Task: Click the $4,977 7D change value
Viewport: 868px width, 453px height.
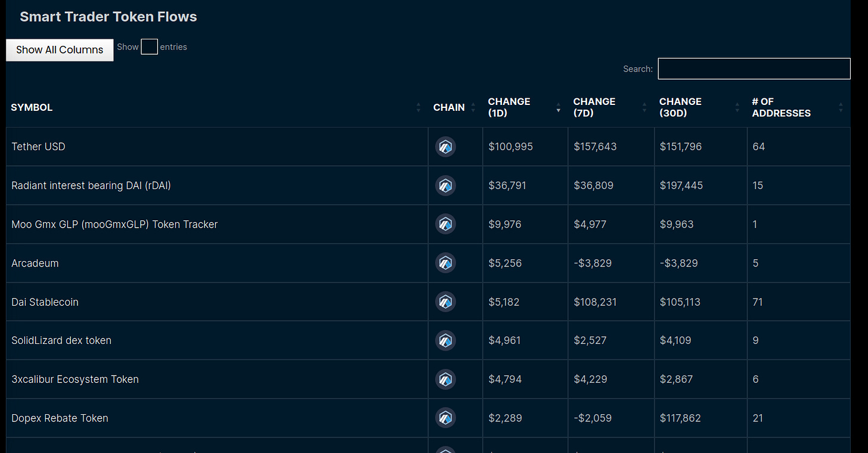Action: 590,224
